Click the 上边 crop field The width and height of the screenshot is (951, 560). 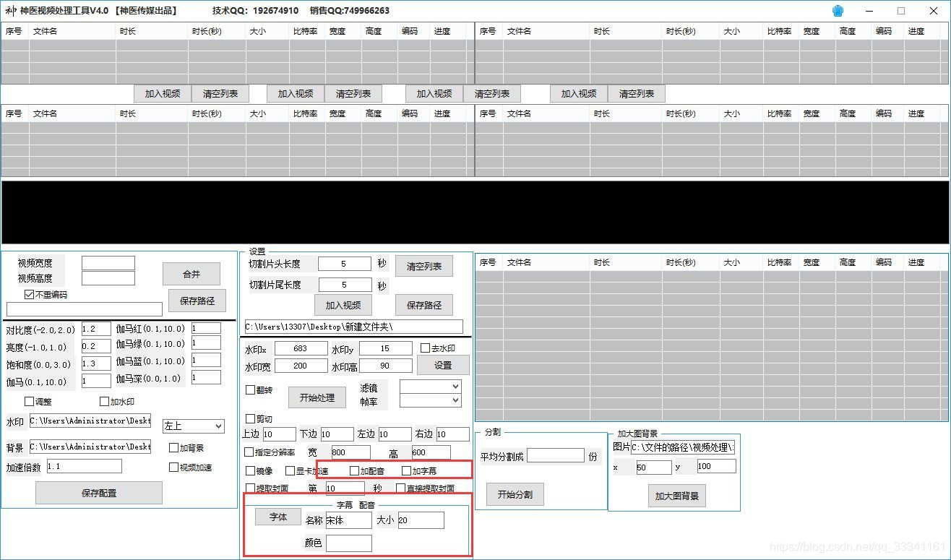pyautogui.click(x=279, y=434)
